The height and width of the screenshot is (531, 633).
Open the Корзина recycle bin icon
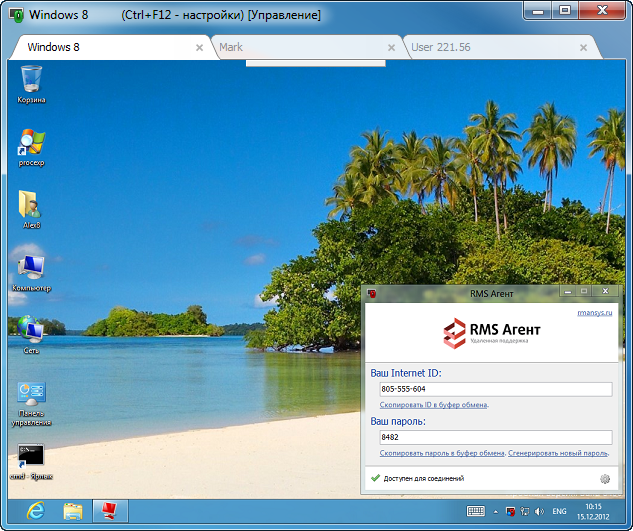[x=31, y=84]
